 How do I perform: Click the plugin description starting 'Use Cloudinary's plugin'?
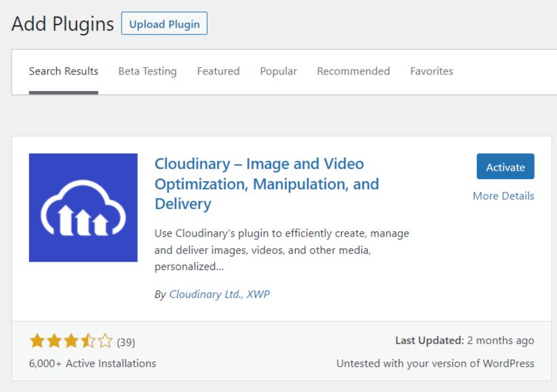(282, 250)
